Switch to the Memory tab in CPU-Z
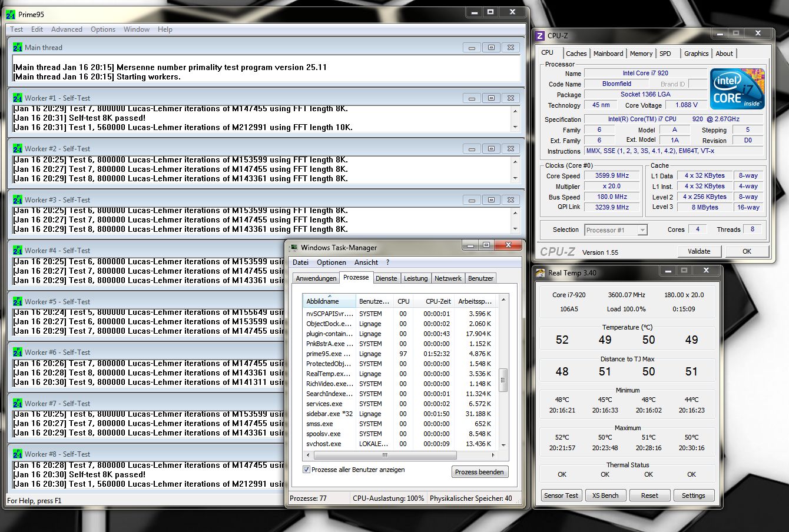 point(641,54)
